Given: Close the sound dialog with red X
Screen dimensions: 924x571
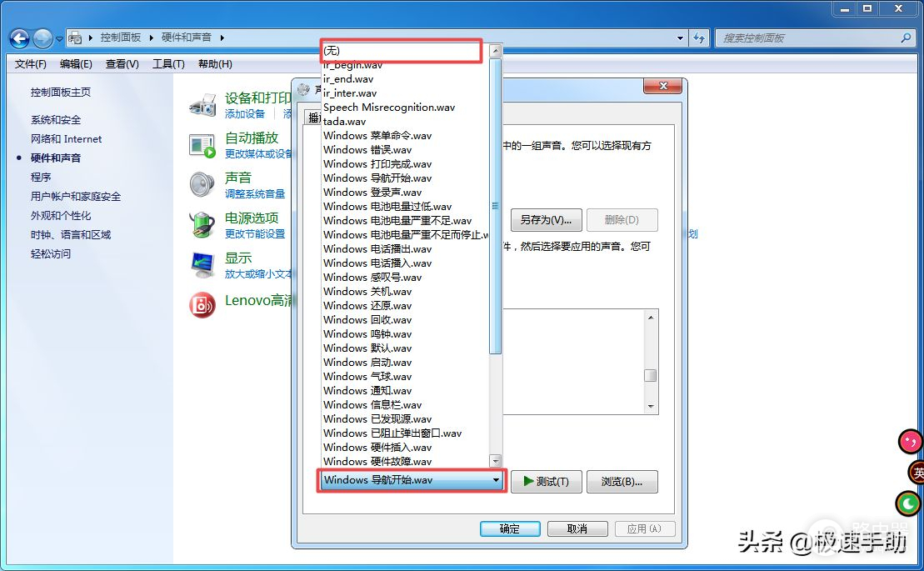Looking at the screenshot, I should [663, 86].
